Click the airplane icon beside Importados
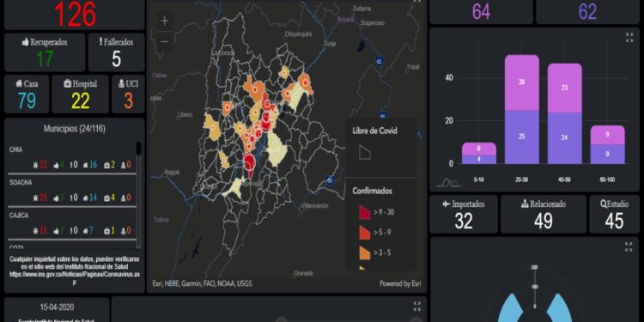 [x=447, y=204]
